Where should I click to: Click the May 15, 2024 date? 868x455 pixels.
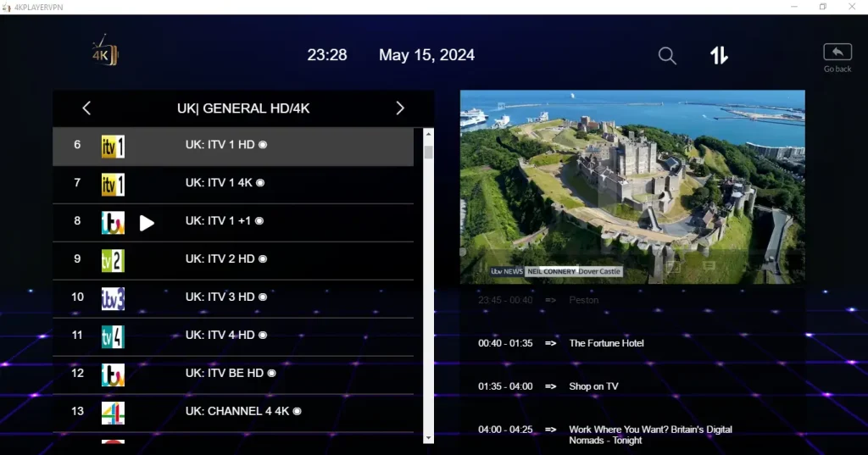tap(426, 55)
